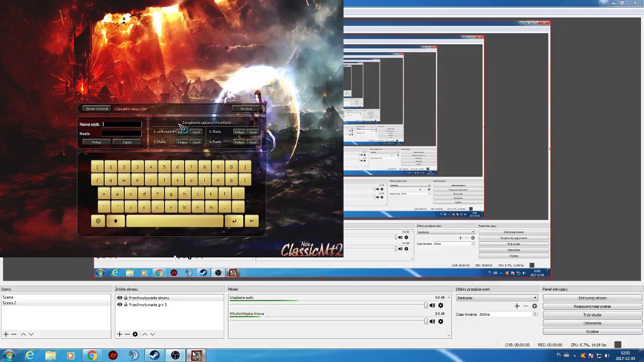This screenshot has height=362, width=644.
Task: Select Scena 2 in the scenes list
Action: [x=56, y=303]
